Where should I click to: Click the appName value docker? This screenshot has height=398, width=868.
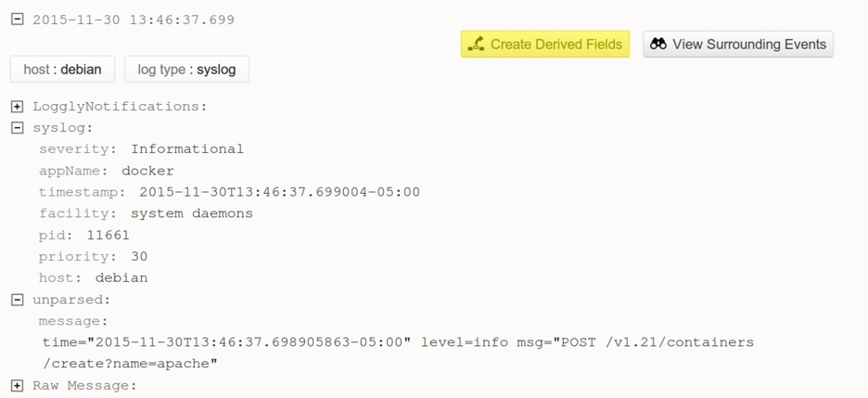coord(147,171)
